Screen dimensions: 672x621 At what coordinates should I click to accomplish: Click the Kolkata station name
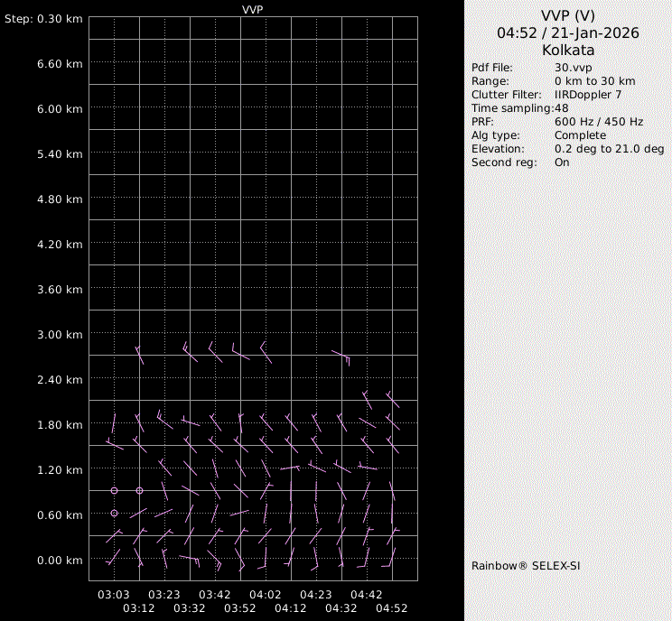568,51
